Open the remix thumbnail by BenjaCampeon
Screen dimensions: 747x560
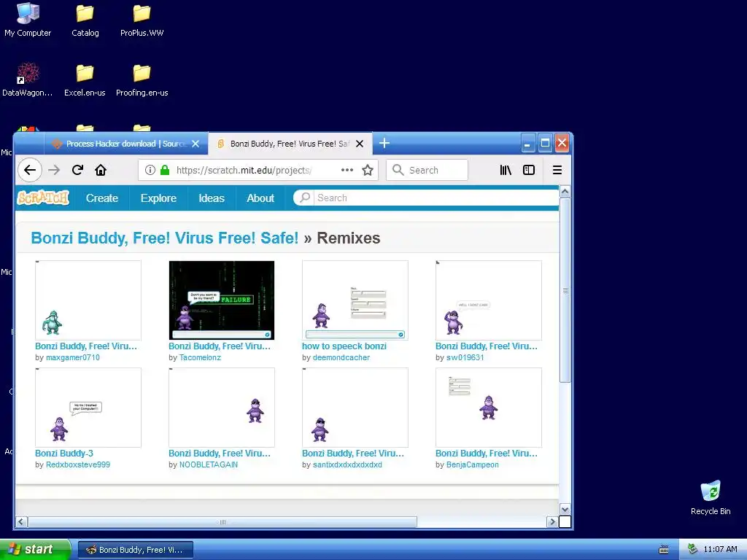click(x=488, y=407)
